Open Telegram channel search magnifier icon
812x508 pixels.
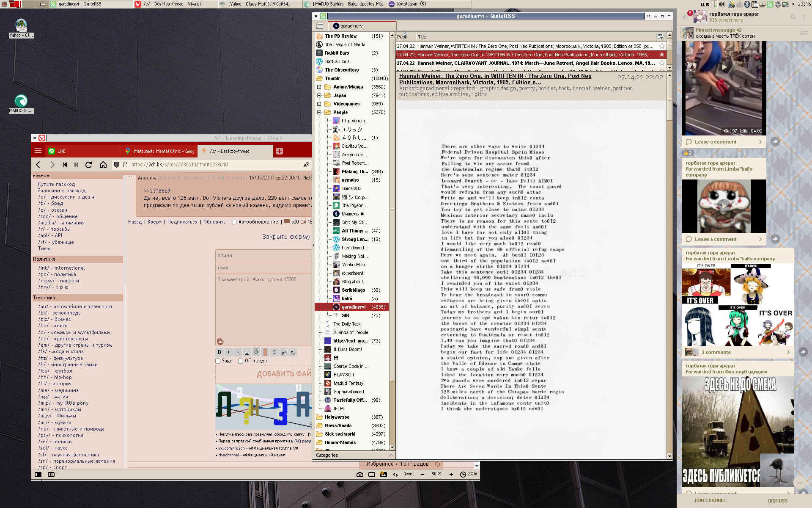pos(793,17)
